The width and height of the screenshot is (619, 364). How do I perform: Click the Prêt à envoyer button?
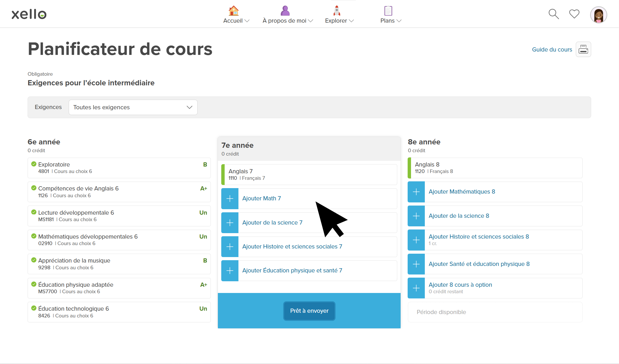pos(309,311)
